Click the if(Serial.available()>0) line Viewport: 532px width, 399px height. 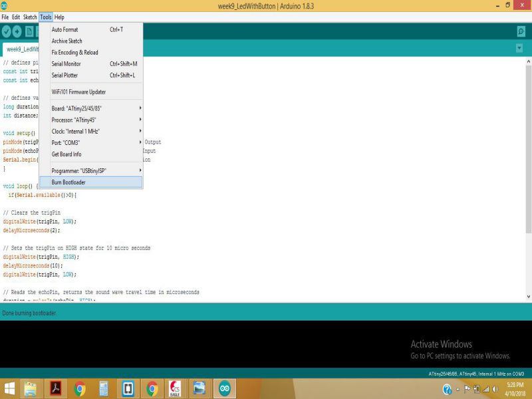[x=43, y=195]
